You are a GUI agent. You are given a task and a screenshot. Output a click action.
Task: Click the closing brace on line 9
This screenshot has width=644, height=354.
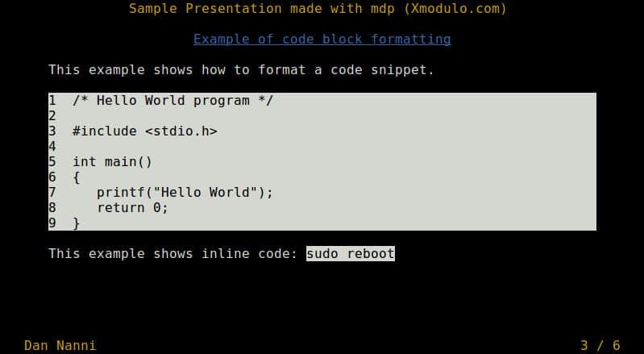click(77, 223)
